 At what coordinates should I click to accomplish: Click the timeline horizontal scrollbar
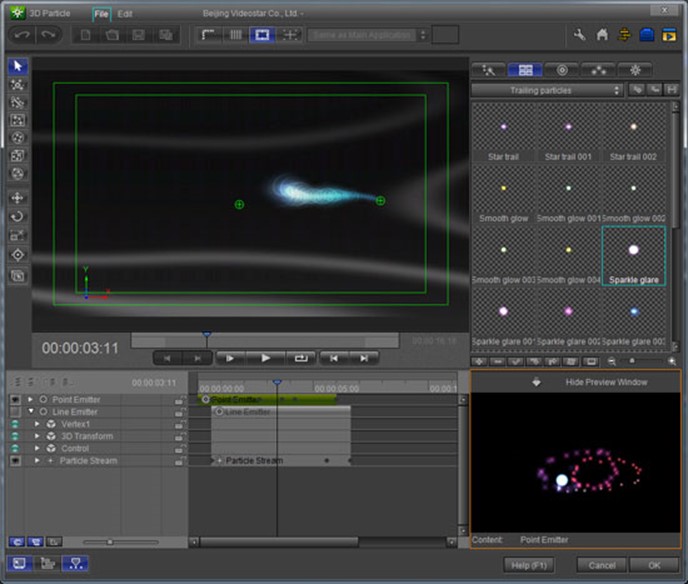pos(279,542)
